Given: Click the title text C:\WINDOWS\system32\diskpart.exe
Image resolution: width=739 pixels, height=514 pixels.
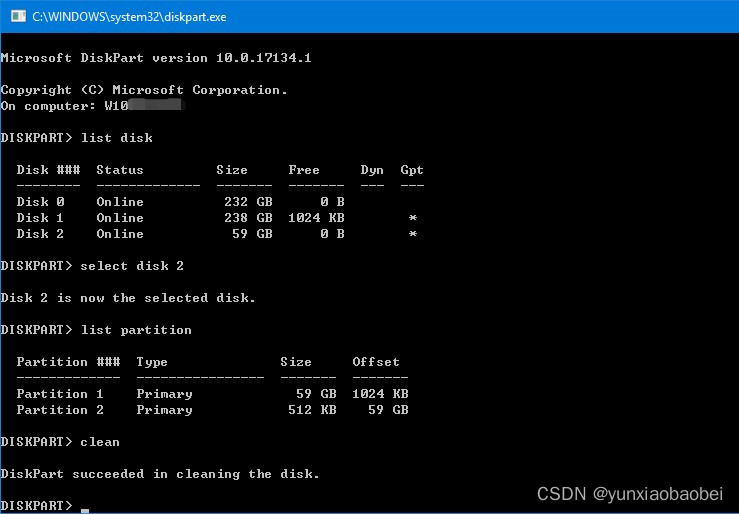Looking at the screenshot, I should [129, 17].
